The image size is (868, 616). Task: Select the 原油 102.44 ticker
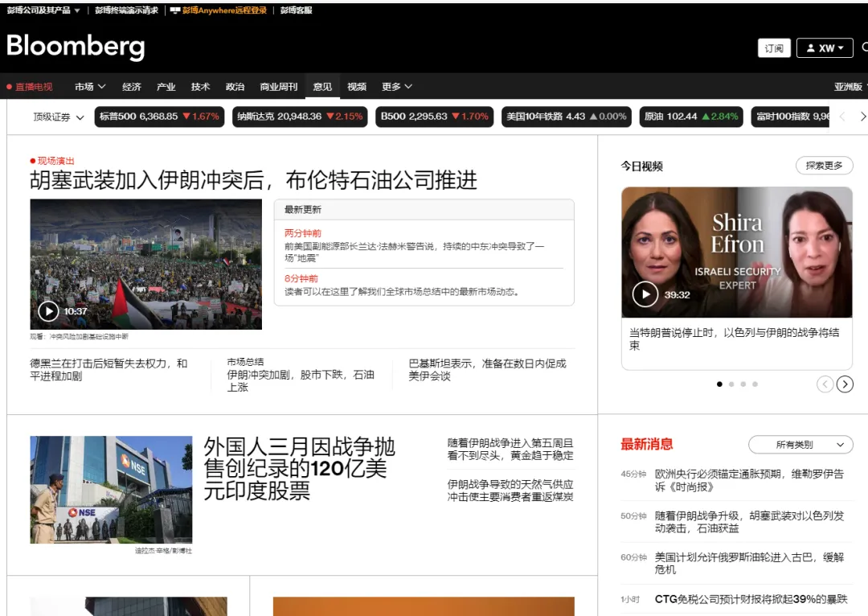(691, 117)
